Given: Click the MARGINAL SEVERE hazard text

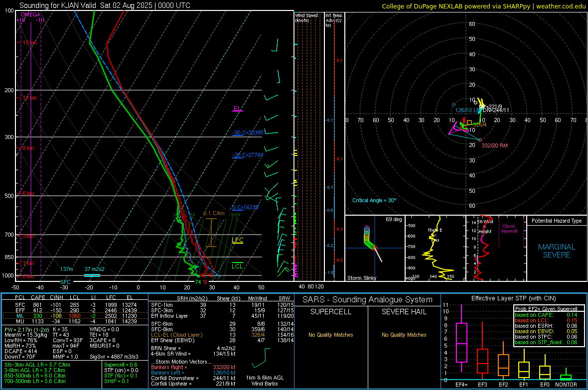Looking at the screenshot, I should [x=557, y=251].
